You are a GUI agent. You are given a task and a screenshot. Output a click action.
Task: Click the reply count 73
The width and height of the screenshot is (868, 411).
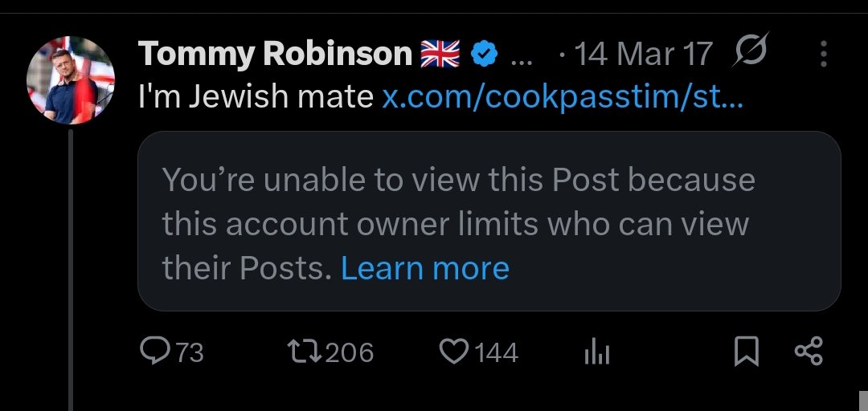pyautogui.click(x=189, y=352)
